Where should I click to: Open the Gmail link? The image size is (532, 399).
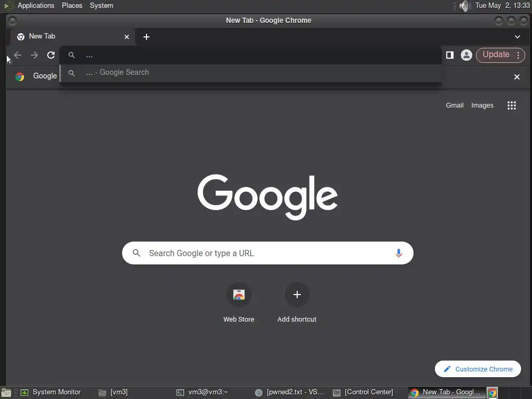(454, 105)
